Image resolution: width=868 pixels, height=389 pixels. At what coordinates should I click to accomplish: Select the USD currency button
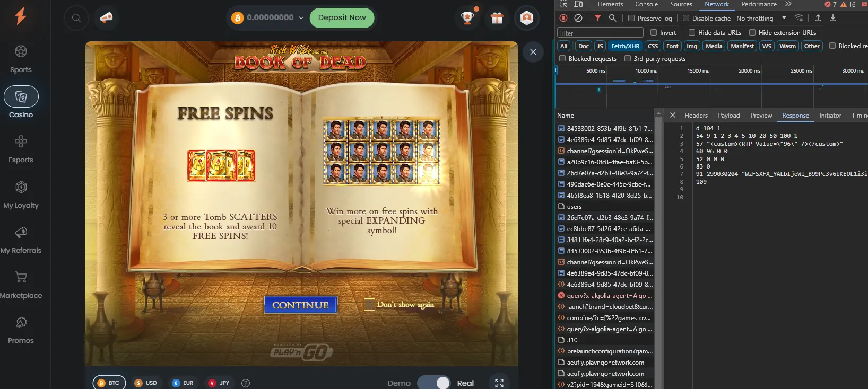(x=146, y=383)
